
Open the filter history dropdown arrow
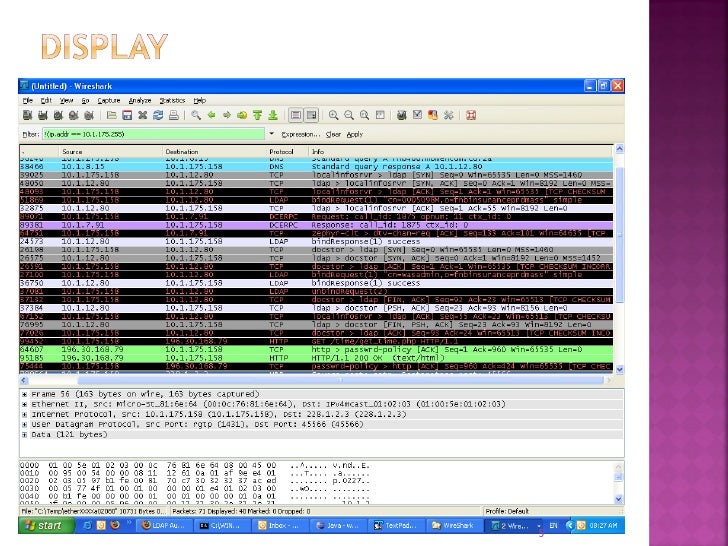pos(272,134)
